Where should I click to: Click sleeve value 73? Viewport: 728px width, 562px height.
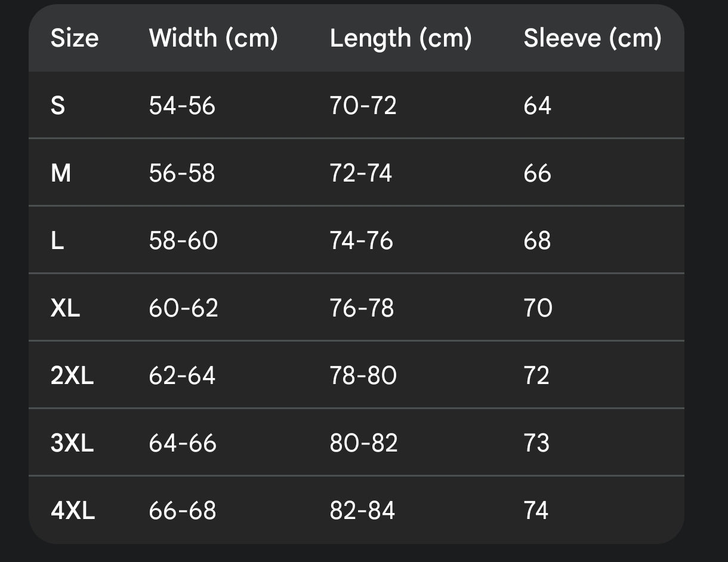click(536, 444)
